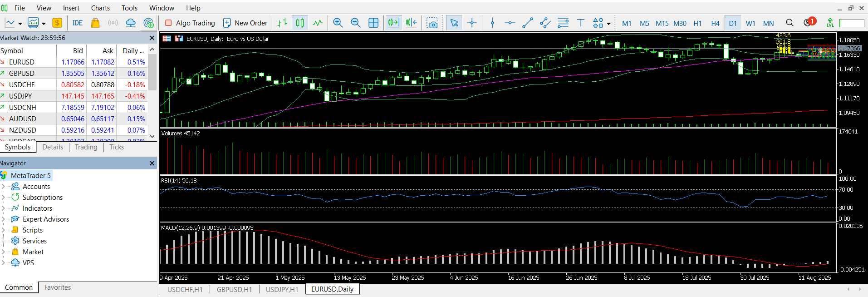Expand Expert Advisors in Navigator
This screenshot has width=868, height=297.
coord(4,219)
